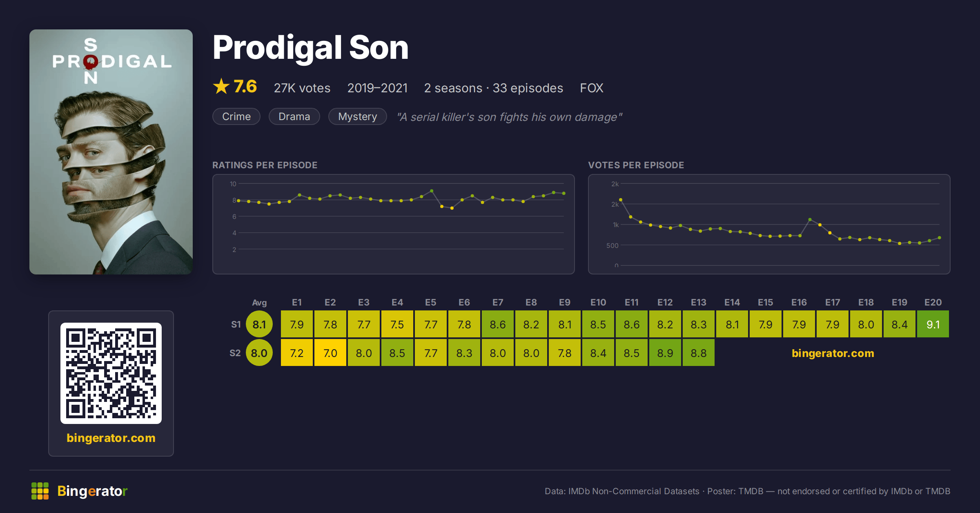Image resolution: width=980 pixels, height=513 pixels.
Task: Click the QR code image
Action: (111, 373)
